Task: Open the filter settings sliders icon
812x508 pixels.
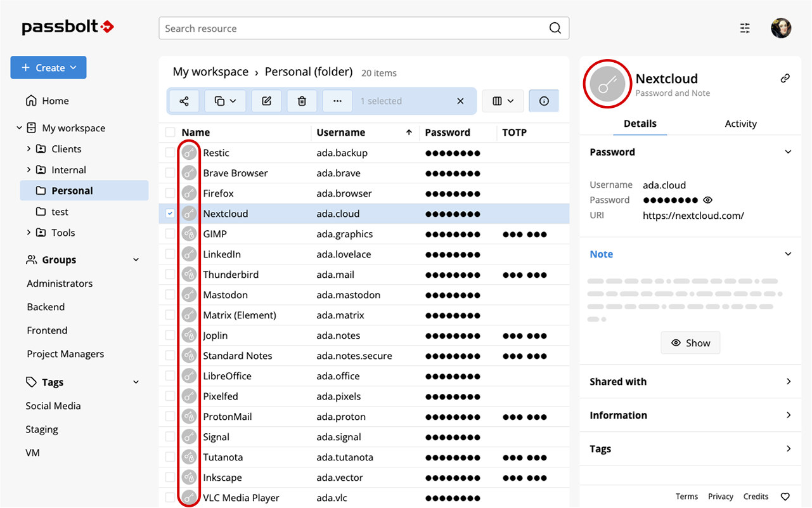Action: [745, 28]
